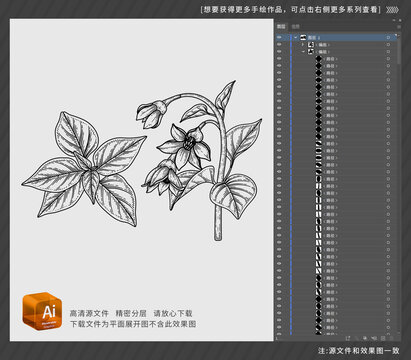The height and width of the screenshot is (360, 411).
Task: Open the Layers panel flyout menu icon
Action: point(398,26)
